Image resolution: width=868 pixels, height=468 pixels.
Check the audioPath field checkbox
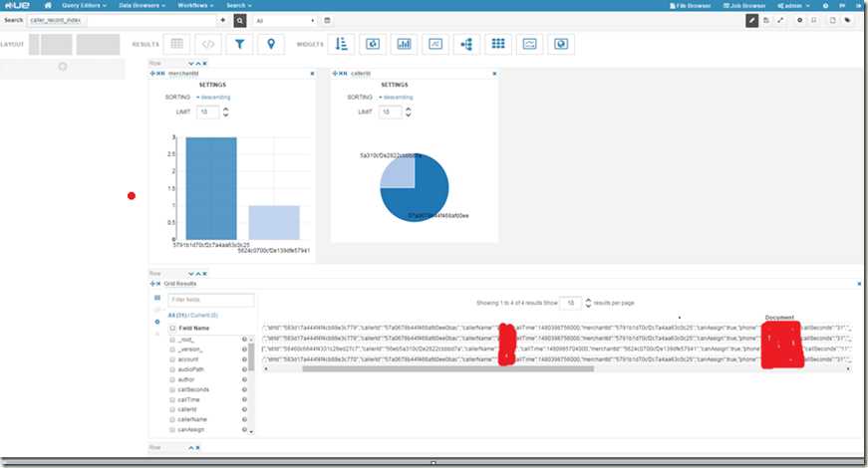172,369
